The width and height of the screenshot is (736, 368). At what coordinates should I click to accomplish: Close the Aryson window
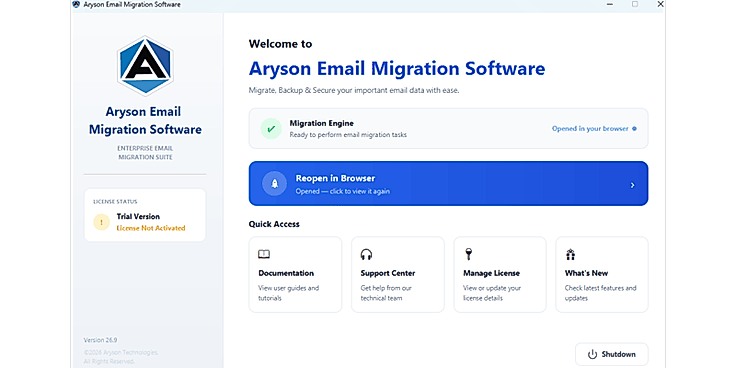click(x=660, y=4)
